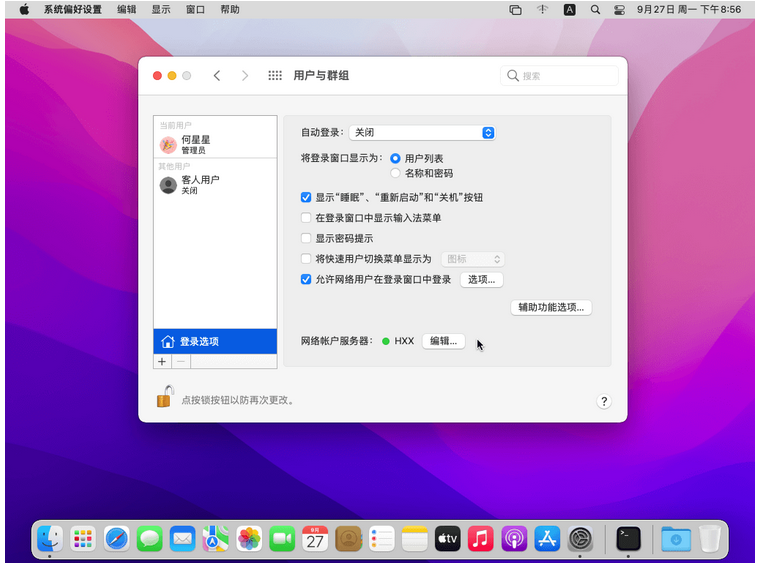Click the 搜索 search field
The image size is (757, 563).
click(559, 76)
